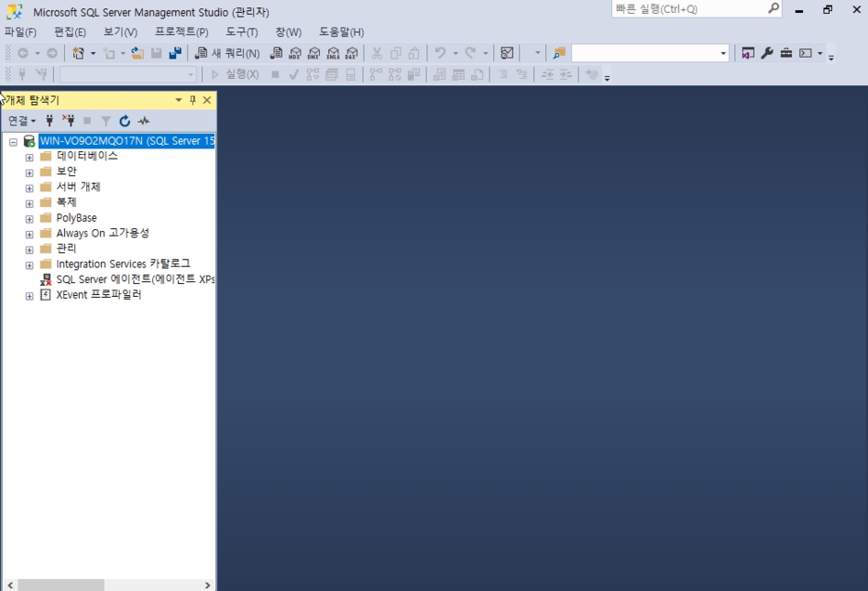The image size is (868, 591).
Task: Close the 개체 탐색기 panel
Action: tap(207, 100)
